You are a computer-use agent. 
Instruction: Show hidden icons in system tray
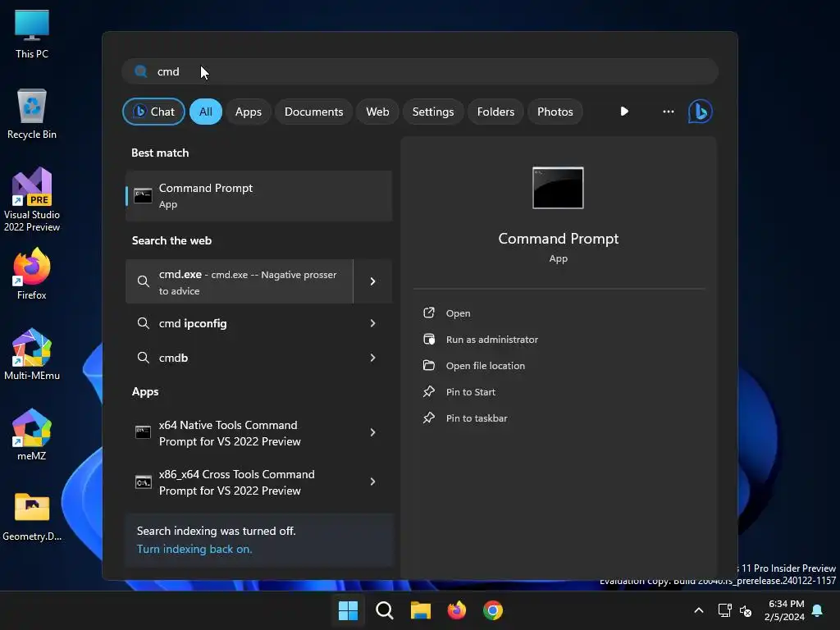(699, 610)
